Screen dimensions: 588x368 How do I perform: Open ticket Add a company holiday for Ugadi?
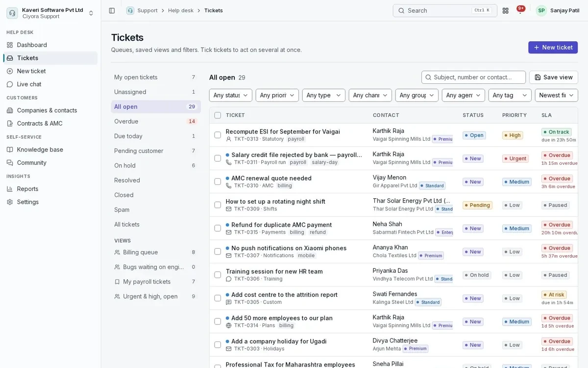279,341
